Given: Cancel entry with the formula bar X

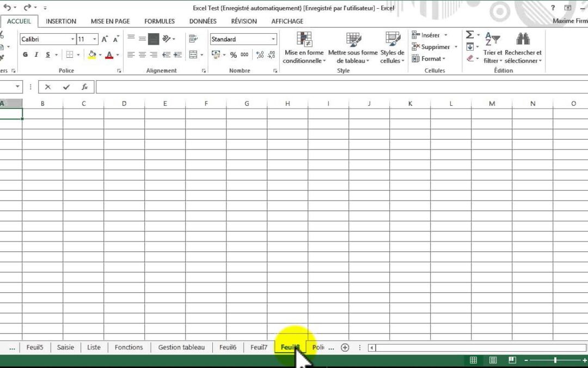Looking at the screenshot, I should tap(47, 87).
